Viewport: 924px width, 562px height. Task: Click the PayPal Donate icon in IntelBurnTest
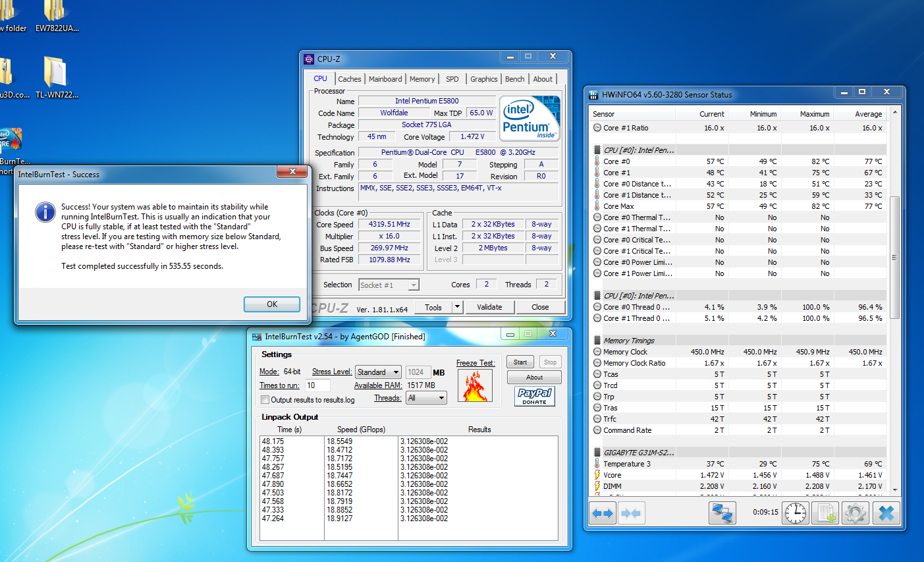tap(534, 396)
